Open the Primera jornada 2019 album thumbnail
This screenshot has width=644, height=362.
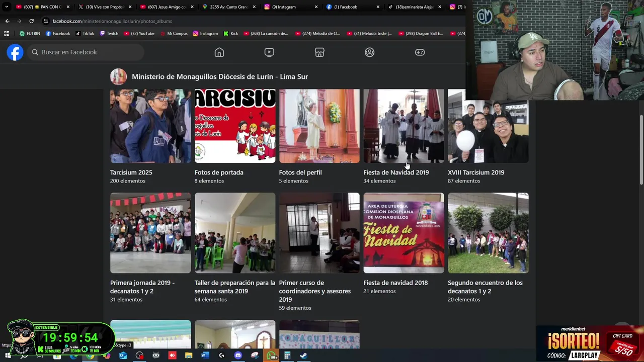[x=150, y=233]
